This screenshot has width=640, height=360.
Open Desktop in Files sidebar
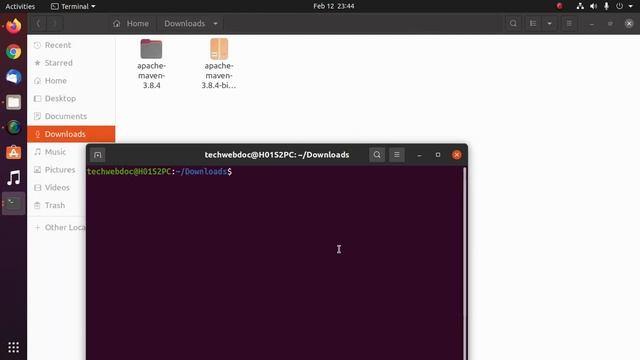(71, 98)
